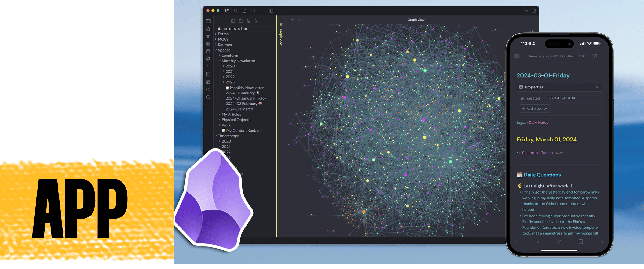
Task: Toggle the phone sidebar panel icon
Action: coord(517,56)
